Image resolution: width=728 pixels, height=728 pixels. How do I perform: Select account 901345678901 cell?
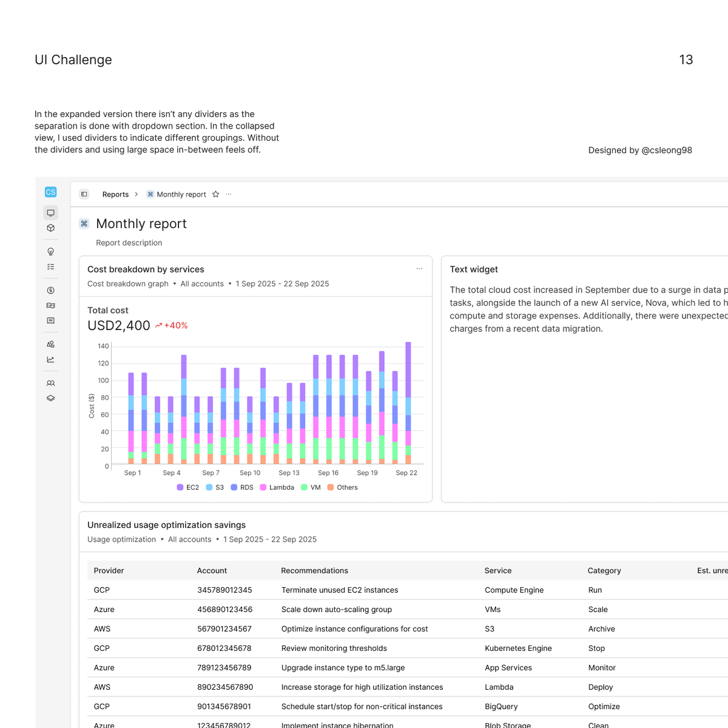(224, 707)
